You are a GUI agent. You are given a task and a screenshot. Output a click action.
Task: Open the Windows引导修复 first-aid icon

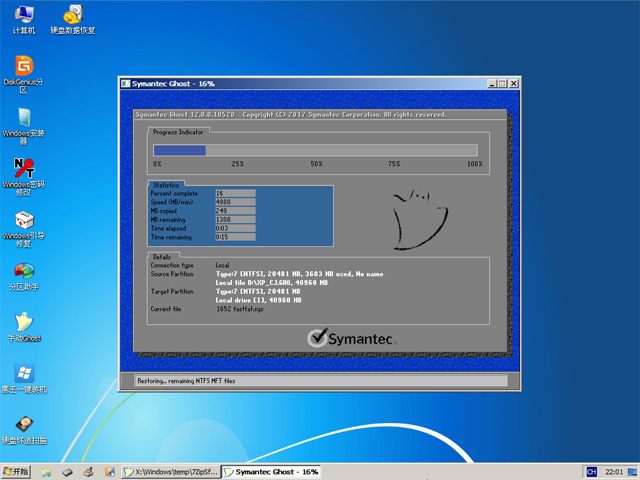pyautogui.click(x=23, y=220)
